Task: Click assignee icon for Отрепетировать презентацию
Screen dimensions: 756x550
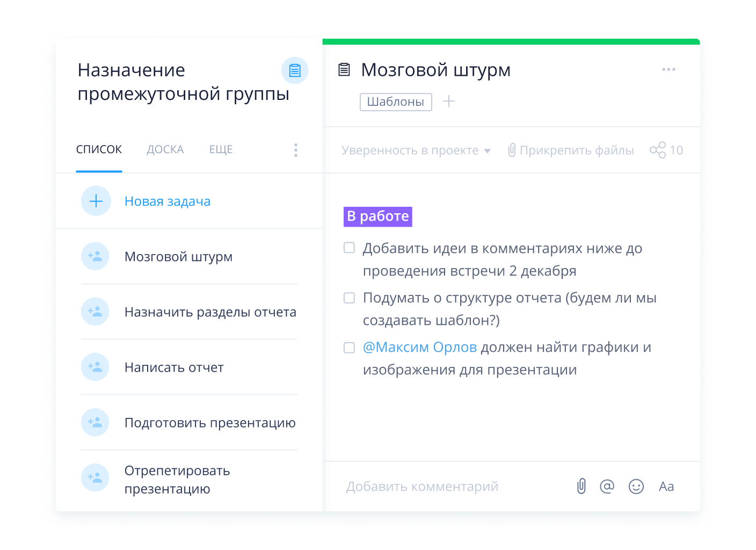Action: [x=95, y=477]
